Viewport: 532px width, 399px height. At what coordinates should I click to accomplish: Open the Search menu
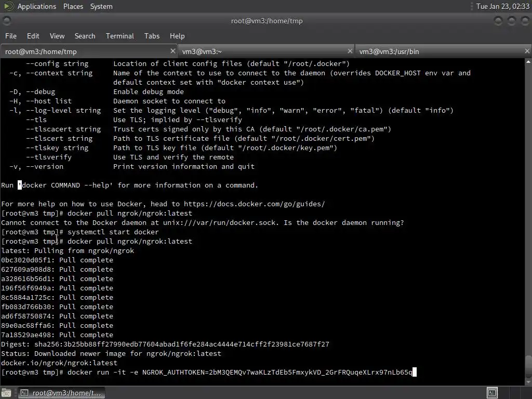(x=85, y=36)
